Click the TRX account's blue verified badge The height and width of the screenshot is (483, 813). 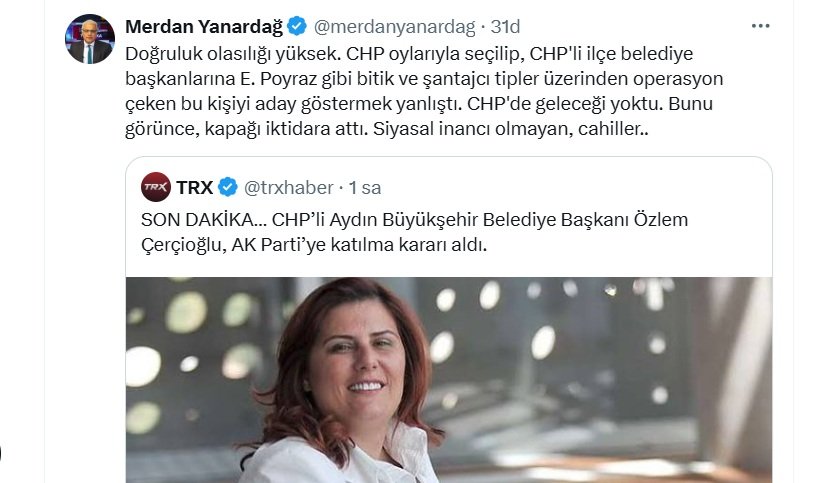pos(228,187)
